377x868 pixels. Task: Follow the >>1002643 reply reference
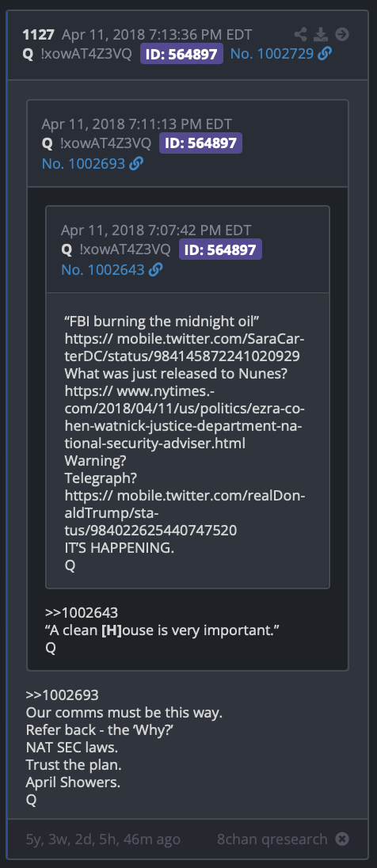[x=82, y=613]
